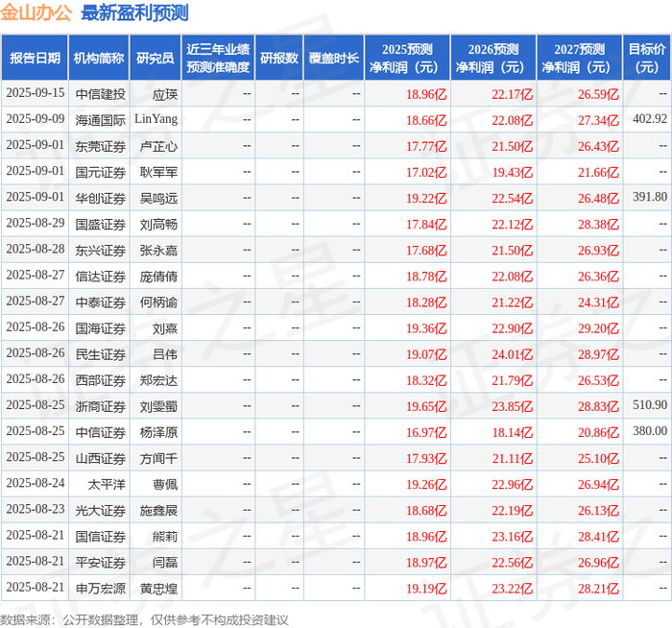Click the 机构简称 column header

(99, 58)
